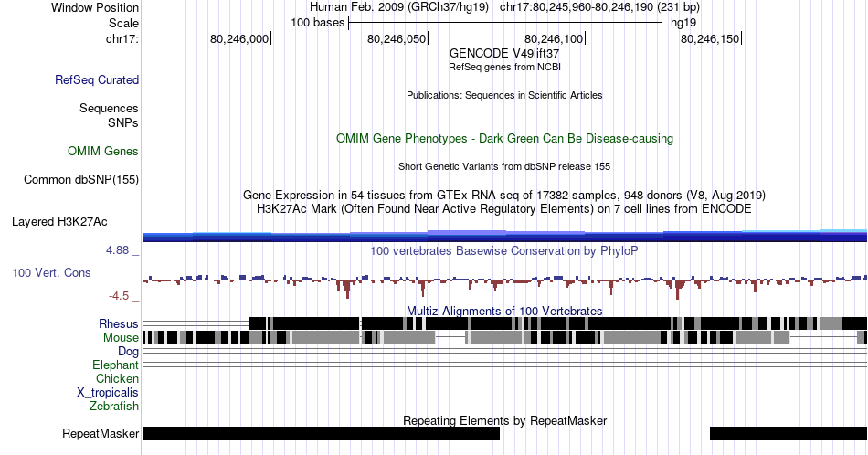
Task: Click the 80,246,150 ruler position
Action: [710, 38]
